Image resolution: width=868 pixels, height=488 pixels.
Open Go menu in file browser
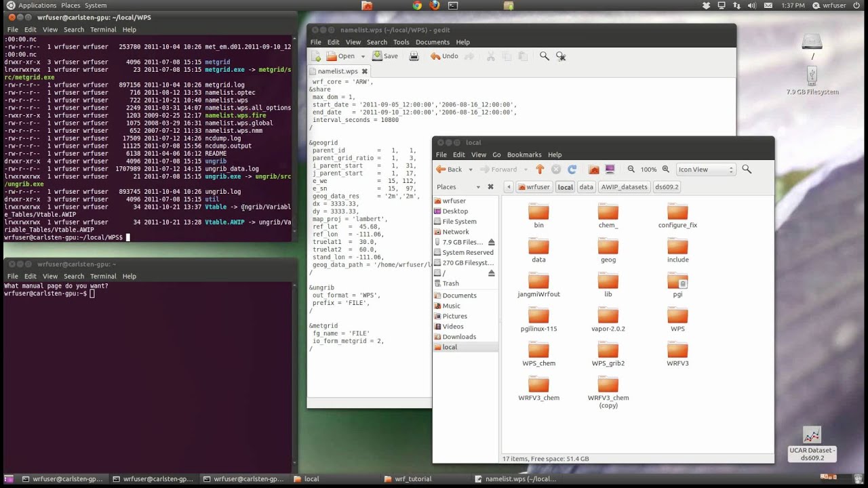[496, 155]
